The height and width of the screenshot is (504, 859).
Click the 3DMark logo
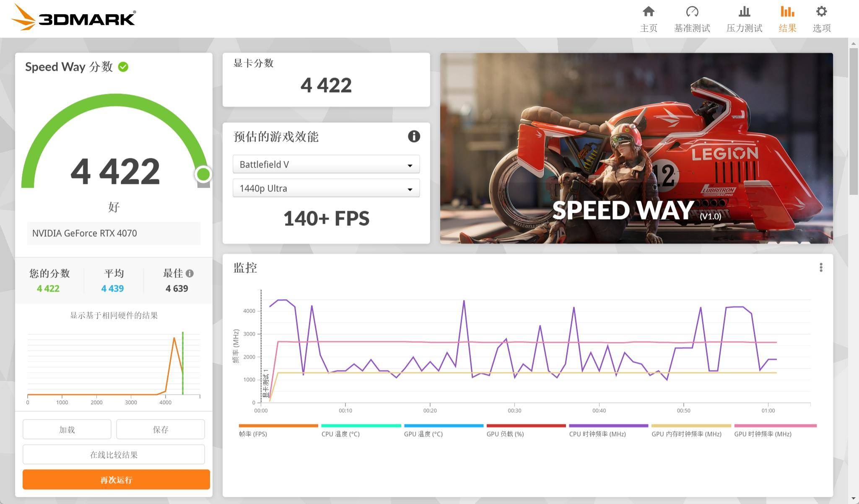73,18
